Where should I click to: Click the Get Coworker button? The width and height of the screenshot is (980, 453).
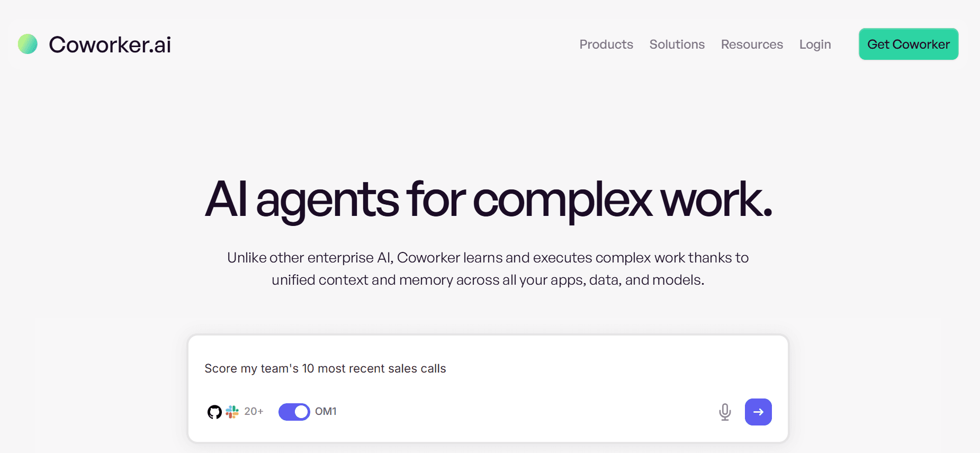(909, 44)
